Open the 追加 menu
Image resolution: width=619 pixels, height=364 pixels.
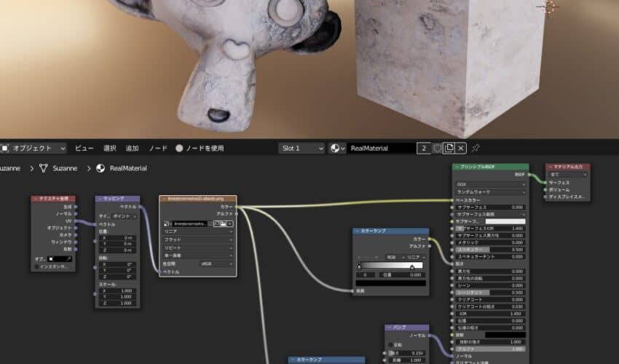click(x=133, y=149)
